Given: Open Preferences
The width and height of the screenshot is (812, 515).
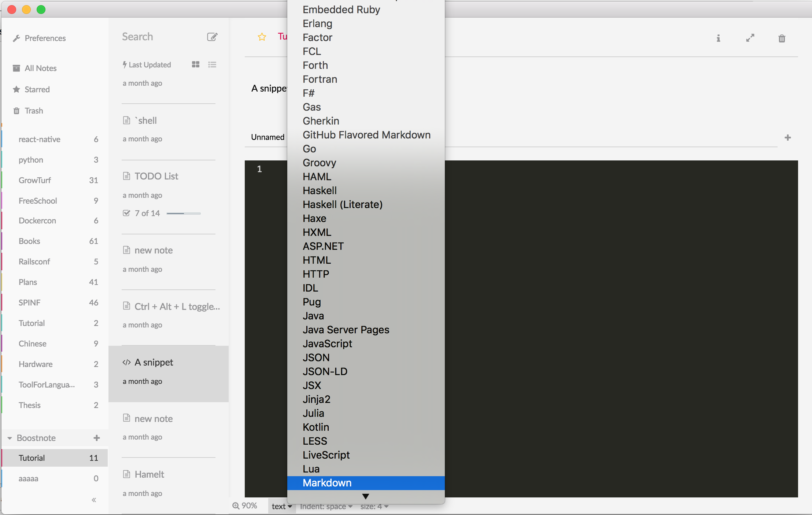Looking at the screenshot, I should coord(45,38).
